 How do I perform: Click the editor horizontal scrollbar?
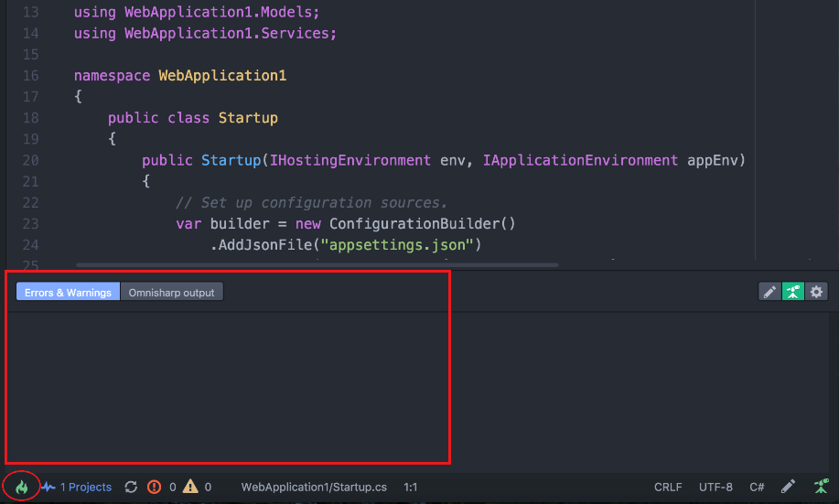tap(317, 265)
